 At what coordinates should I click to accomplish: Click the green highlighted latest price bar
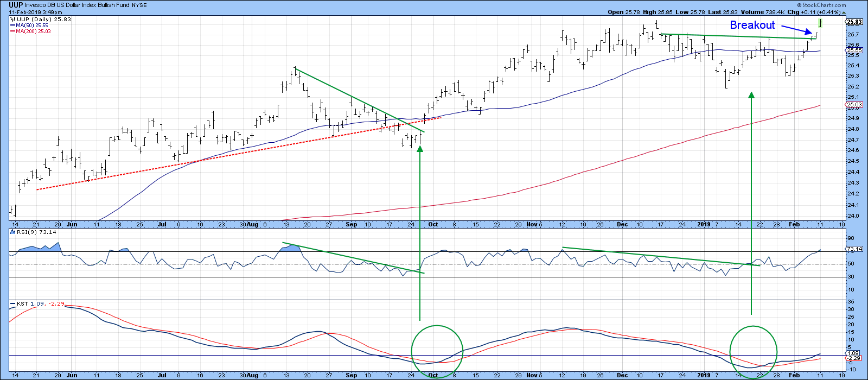(x=820, y=22)
